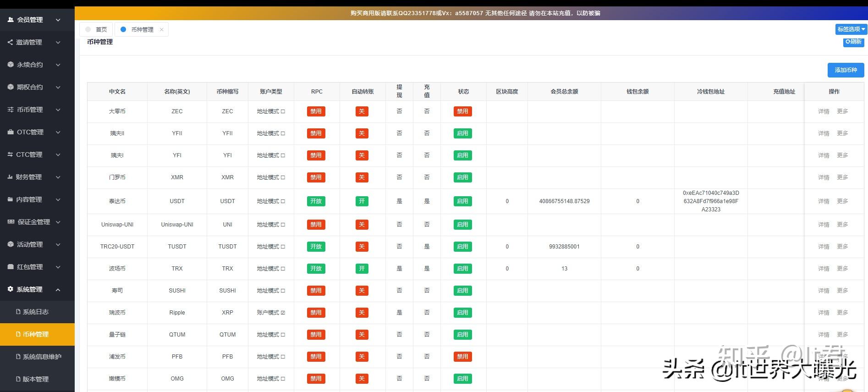
Task: Click the member balance 40866755148.87529
Action: pos(564,201)
